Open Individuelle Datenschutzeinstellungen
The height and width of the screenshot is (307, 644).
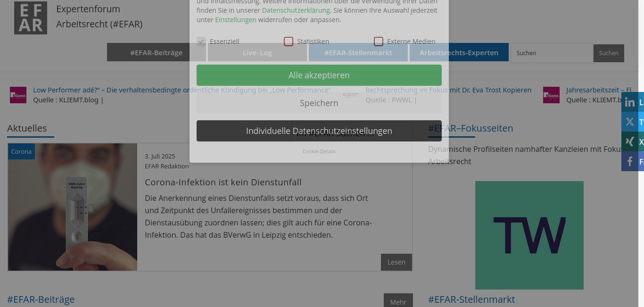pyautogui.click(x=319, y=131)
